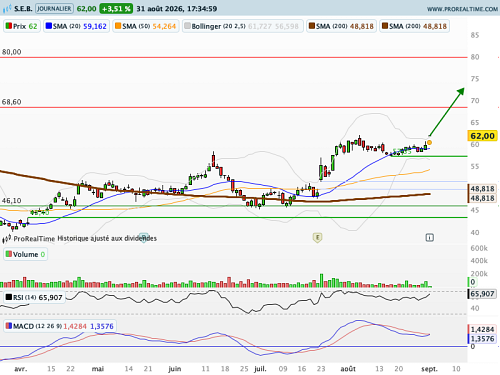
Task: Click the 68,60 resistance level label
Action: coord(11,102)
